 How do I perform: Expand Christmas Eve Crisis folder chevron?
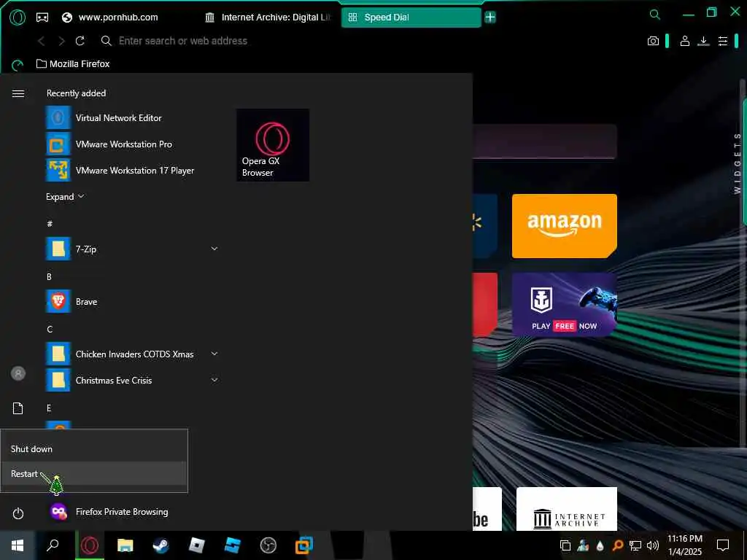[214, 380]
